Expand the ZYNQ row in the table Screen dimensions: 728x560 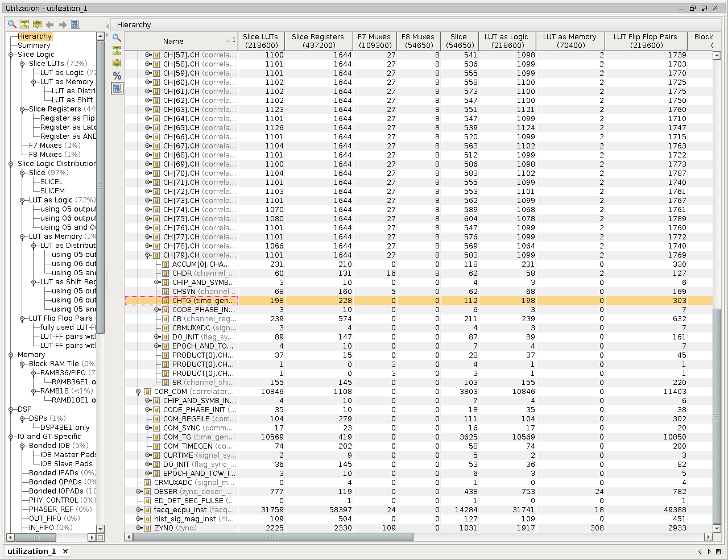click(138, 528)
